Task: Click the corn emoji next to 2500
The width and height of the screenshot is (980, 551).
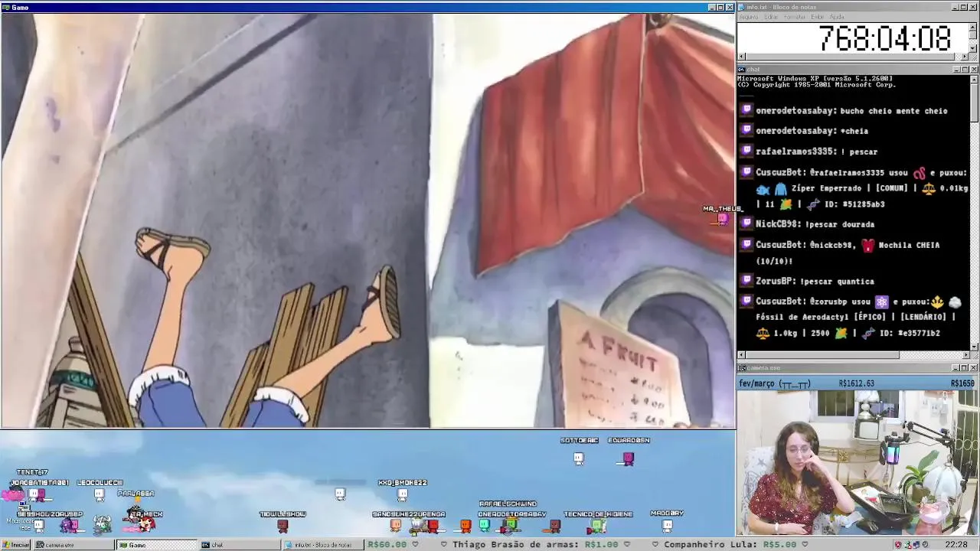Action: point(841,333)
